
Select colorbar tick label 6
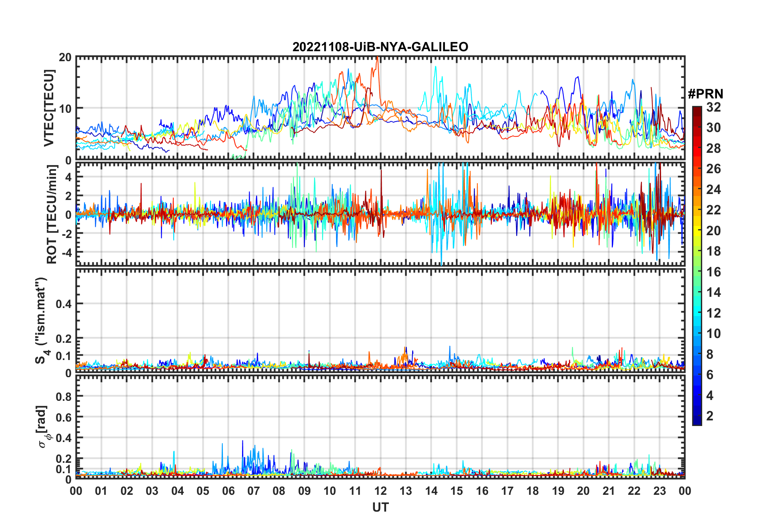click(710, 375)
